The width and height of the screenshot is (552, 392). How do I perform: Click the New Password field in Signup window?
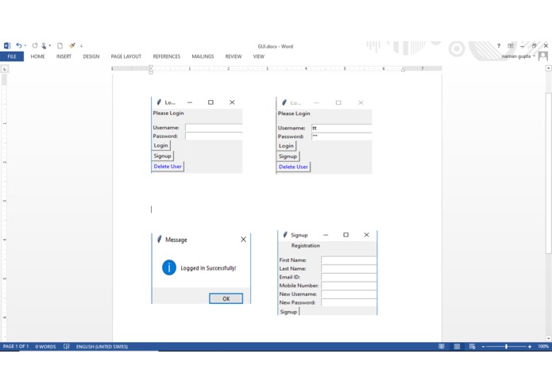point(349,302)
